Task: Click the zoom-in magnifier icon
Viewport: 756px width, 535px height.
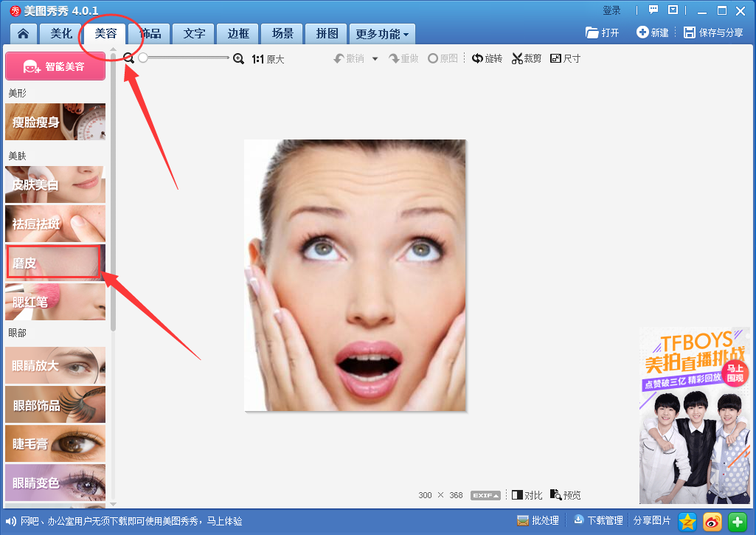Action: click(x=237, y=58)
